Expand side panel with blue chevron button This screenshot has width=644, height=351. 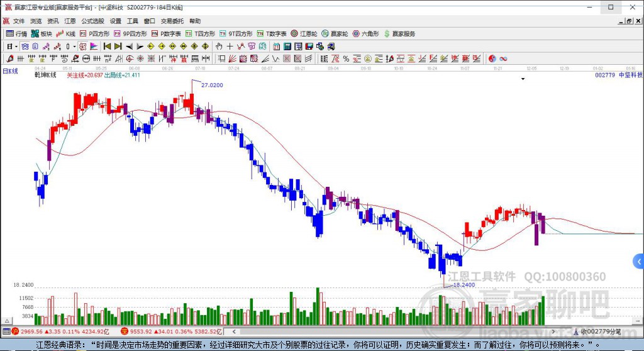click(x=639, y=262)
